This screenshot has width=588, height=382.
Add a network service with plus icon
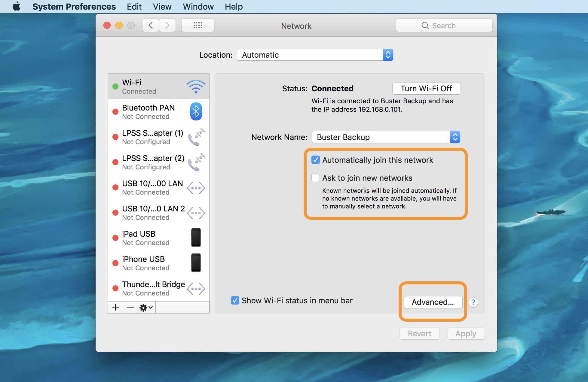click(115, 307)
